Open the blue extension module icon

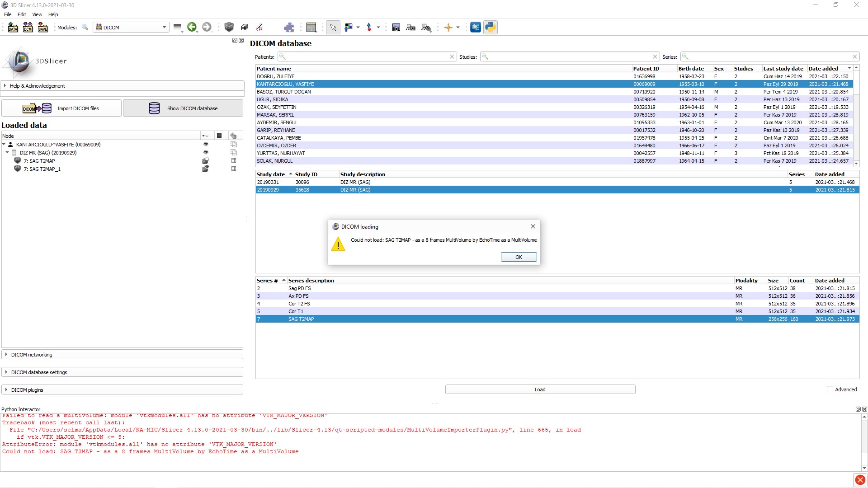click(476, 28)
